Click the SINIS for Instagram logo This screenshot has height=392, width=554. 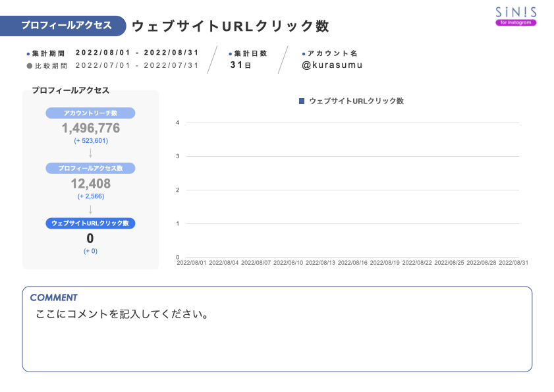click(x=515, y=15)
